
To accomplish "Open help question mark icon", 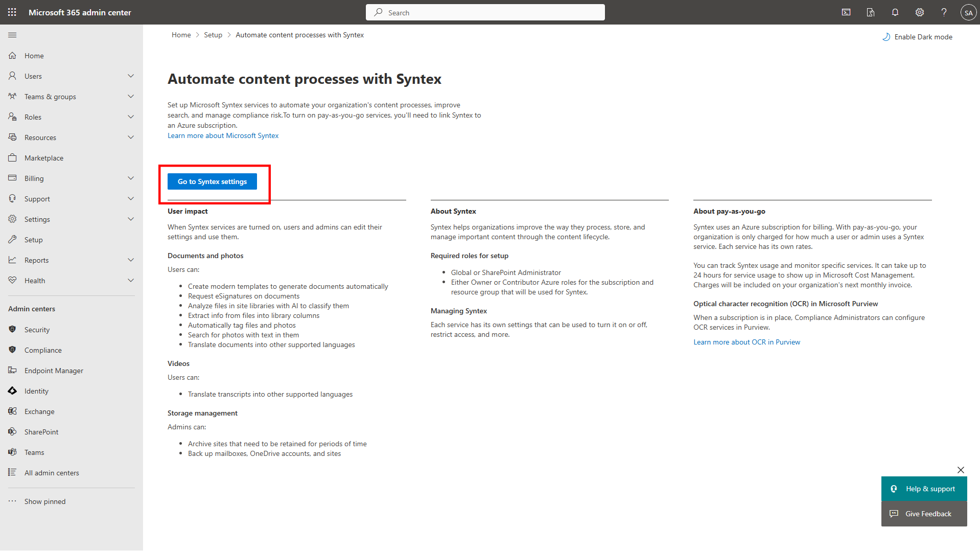I will click(x=944, y=12).
